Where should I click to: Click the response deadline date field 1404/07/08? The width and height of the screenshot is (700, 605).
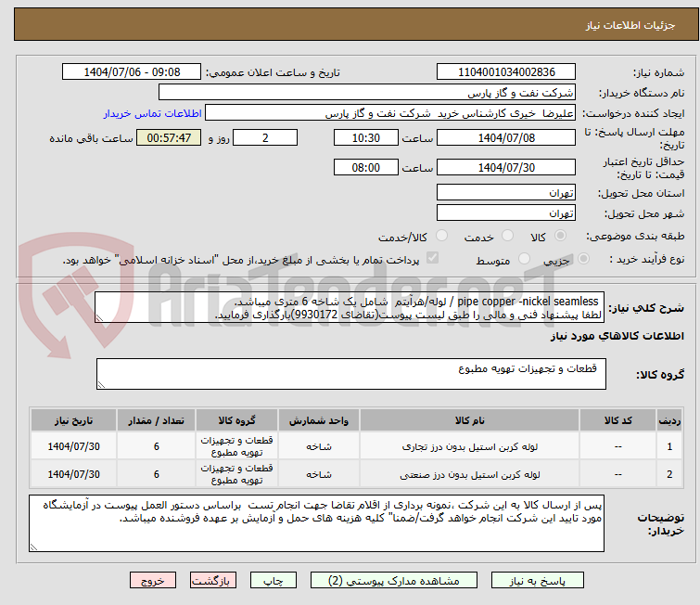pos(505,137)
